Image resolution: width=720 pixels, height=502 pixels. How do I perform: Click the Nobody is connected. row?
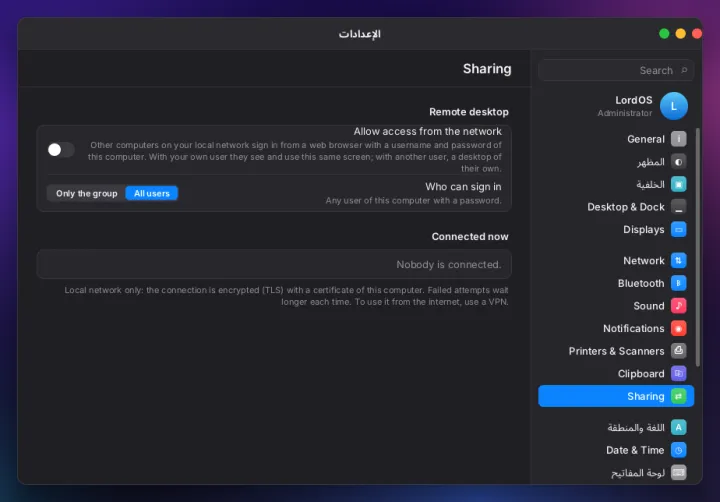tap(274, 265)
